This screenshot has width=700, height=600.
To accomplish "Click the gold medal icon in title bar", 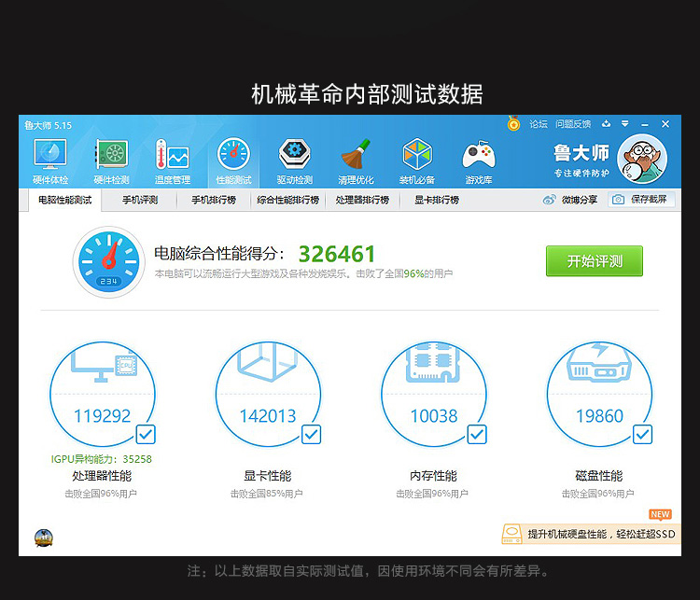I will (514, 123).
